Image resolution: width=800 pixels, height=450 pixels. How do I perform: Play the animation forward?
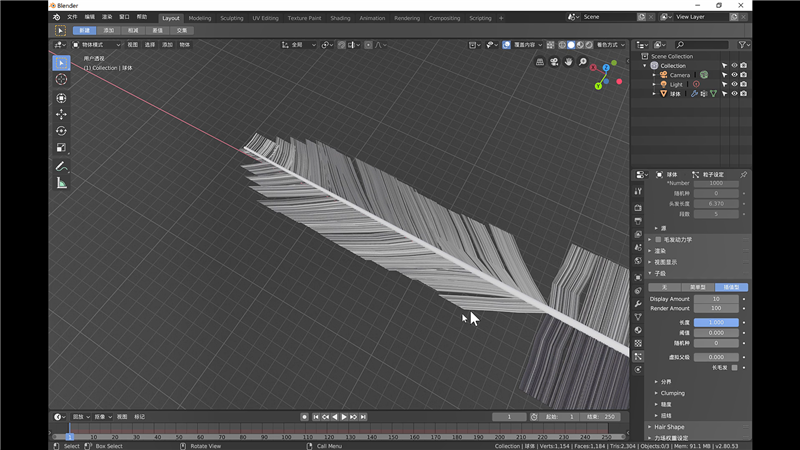344,417
